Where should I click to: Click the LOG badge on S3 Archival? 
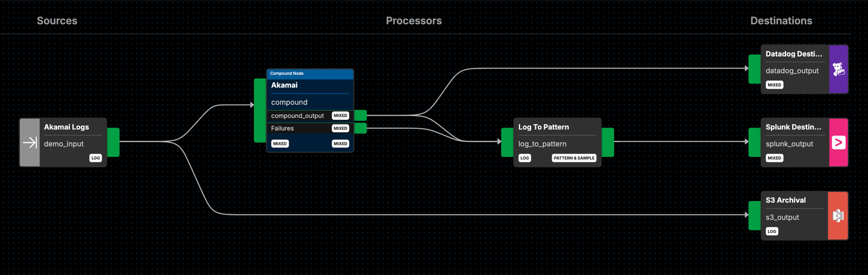[x=772, y=232]
